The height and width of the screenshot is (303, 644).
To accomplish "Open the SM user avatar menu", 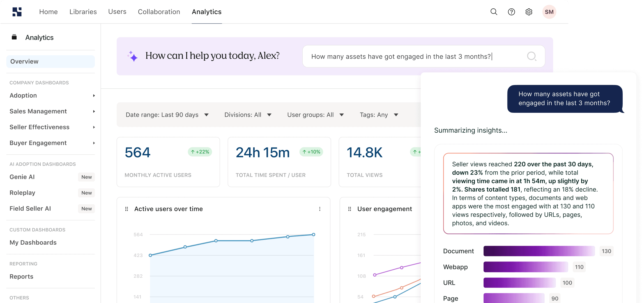I will tap(549, 12).
